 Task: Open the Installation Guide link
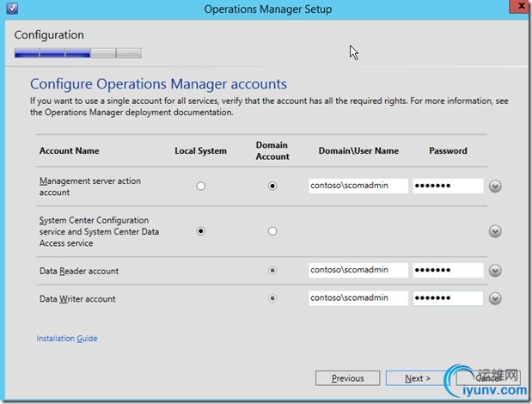67,339
